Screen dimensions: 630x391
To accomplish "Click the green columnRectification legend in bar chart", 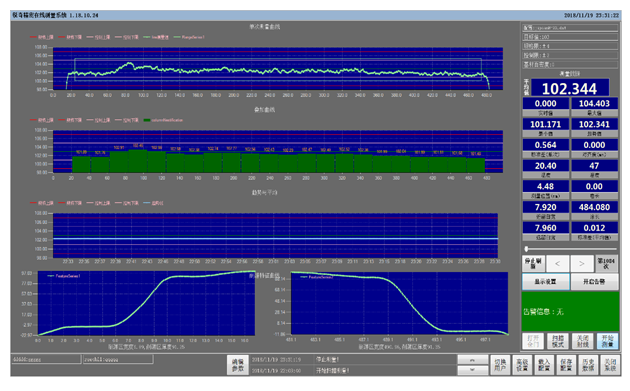I will tap(163, 120).
